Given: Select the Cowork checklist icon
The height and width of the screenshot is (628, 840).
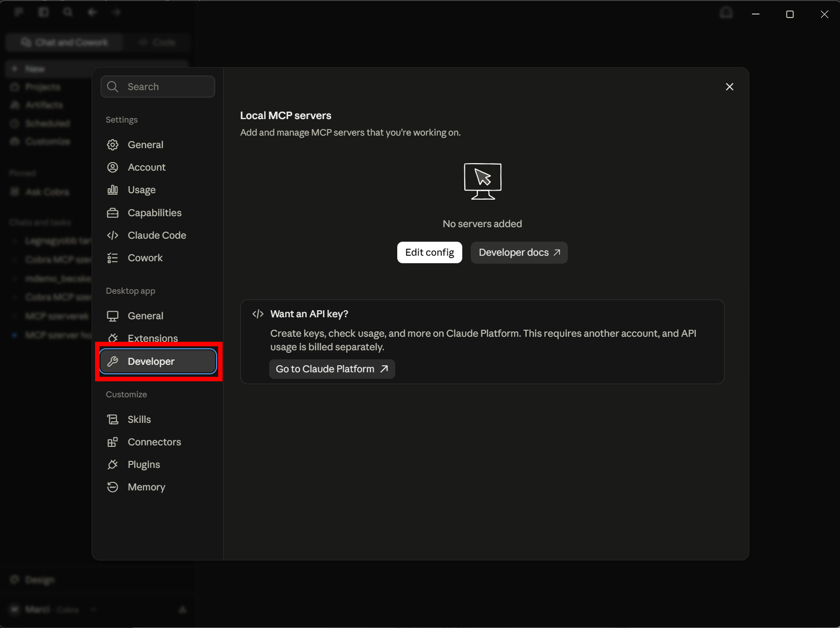Looking at the screenshot, I should [x=113, y=258].
